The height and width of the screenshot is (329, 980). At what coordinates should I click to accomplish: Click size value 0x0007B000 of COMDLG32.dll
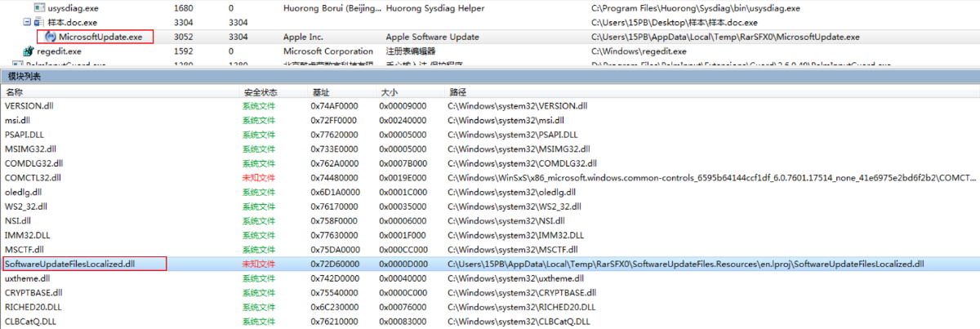[403, 163]
